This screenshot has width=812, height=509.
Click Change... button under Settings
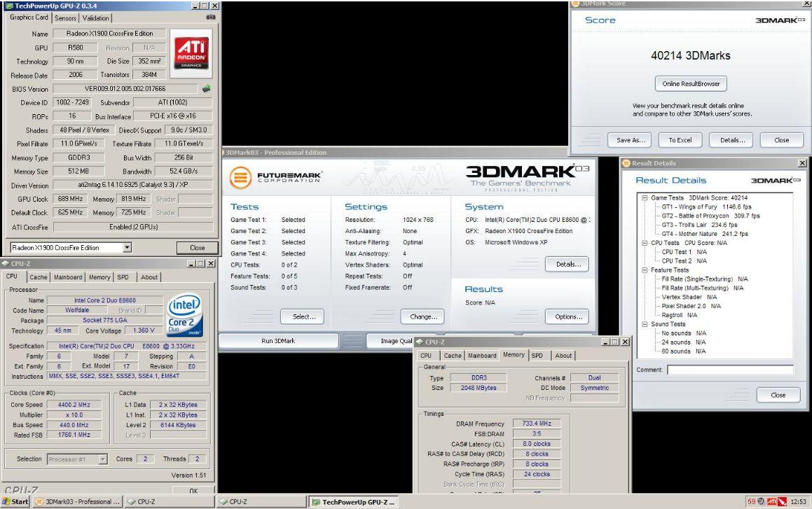click(x=422, y=316)
